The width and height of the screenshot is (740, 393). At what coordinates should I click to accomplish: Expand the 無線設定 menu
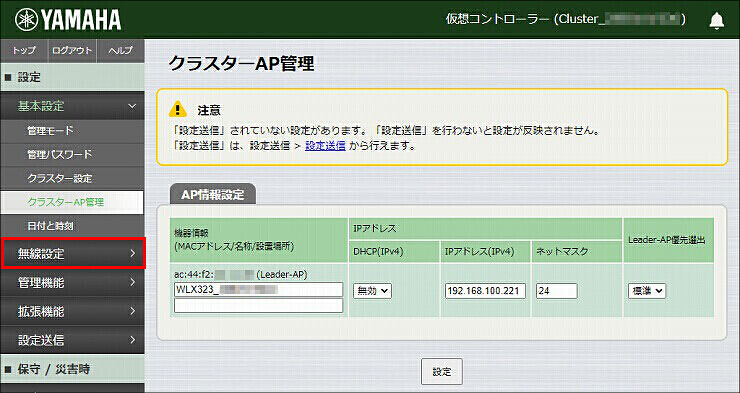[72, 253]
